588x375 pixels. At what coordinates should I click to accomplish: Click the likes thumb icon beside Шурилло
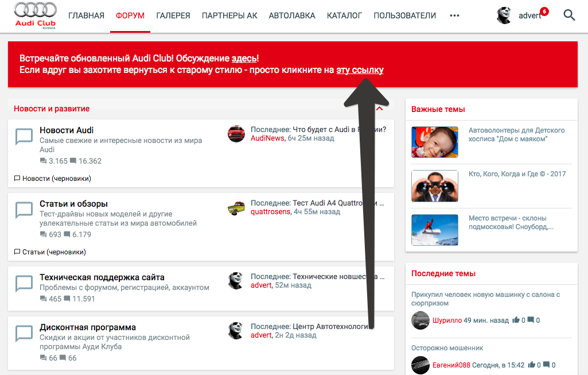point(516,320)
